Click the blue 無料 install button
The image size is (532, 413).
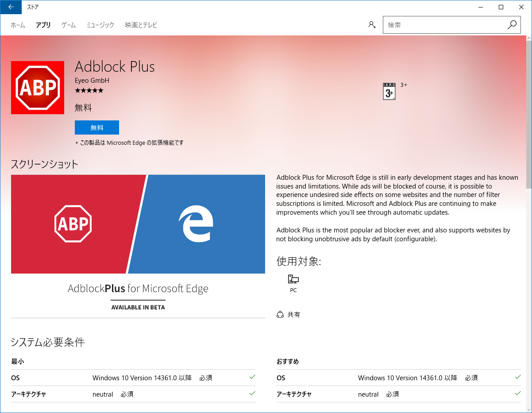[97, 127]
